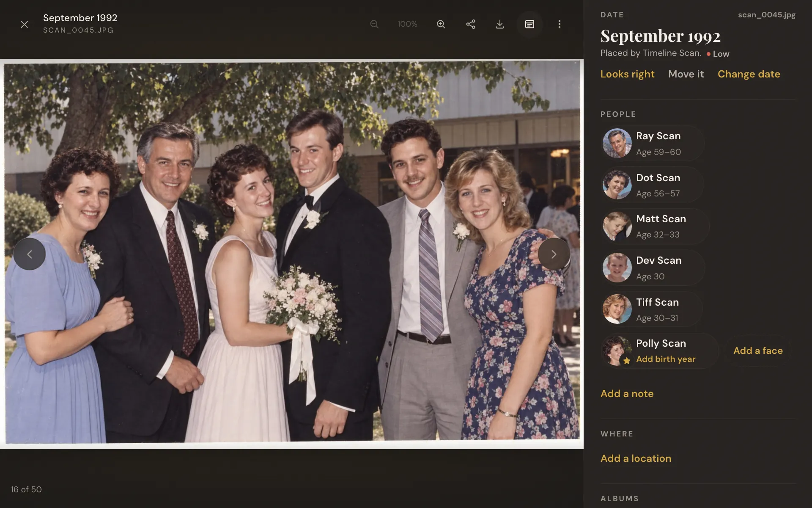This screenshot has height=508, width=812.
Task: Open Matt Scan's face avatar
Action: pyautogui.click(x=617, y=226)
